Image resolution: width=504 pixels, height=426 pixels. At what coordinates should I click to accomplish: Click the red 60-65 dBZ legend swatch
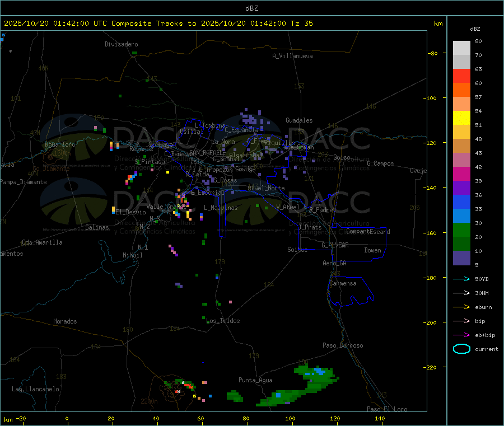461,76
